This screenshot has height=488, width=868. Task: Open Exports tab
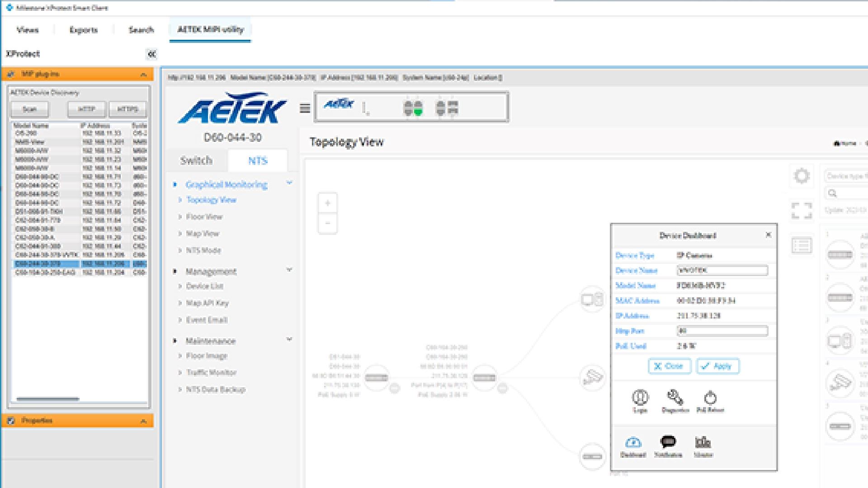pos(84,30)
